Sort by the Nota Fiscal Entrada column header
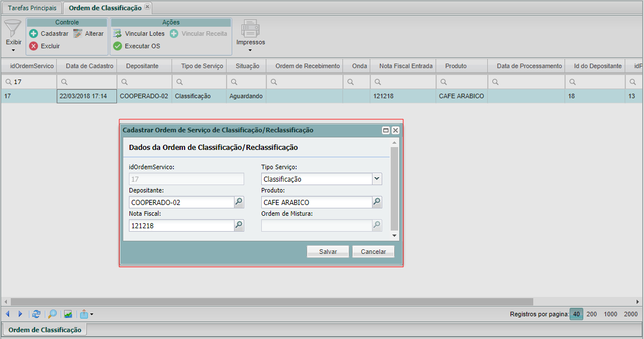The image size is (644, 339). tap(403, 66)
